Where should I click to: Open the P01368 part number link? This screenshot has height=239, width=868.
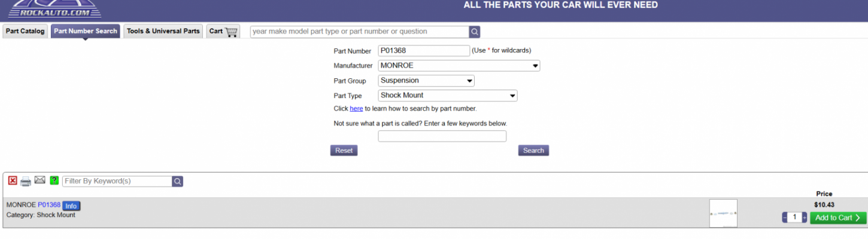[49, 205]
